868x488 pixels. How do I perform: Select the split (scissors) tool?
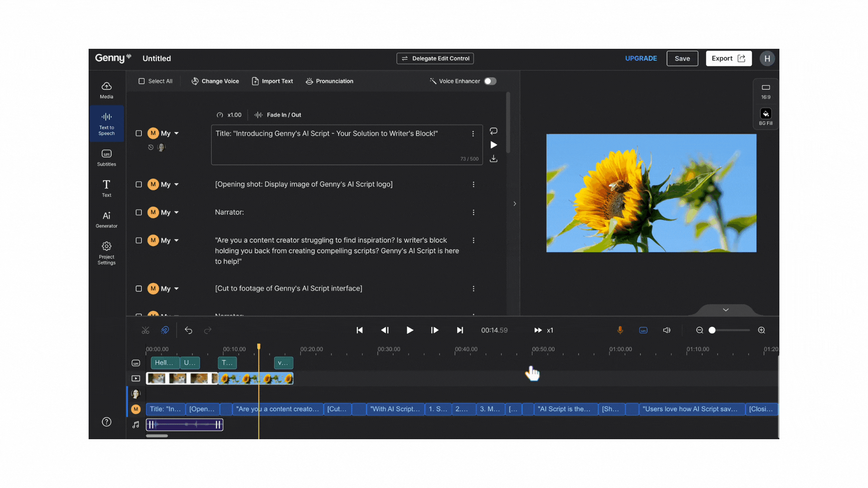coord(145,330)
